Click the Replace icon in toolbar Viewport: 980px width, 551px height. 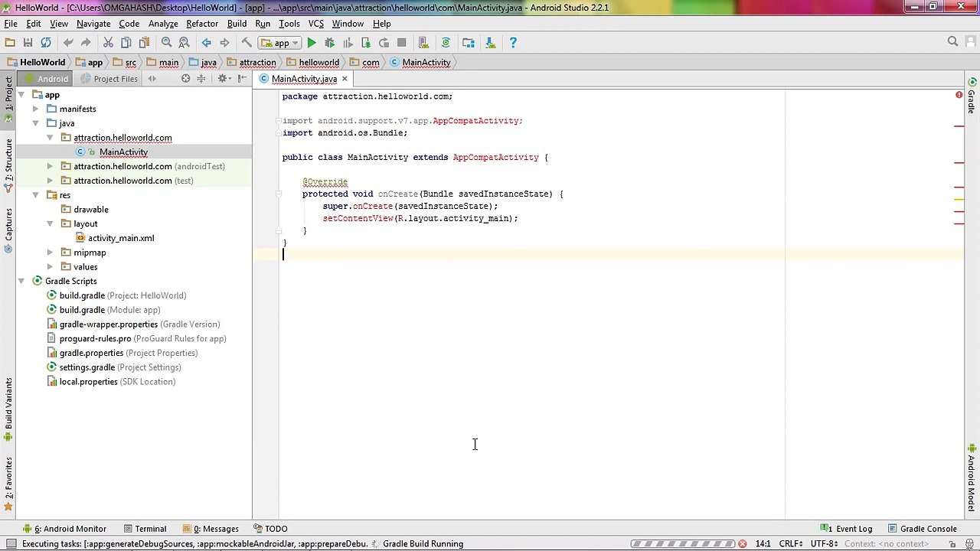(x=184, y=43)
